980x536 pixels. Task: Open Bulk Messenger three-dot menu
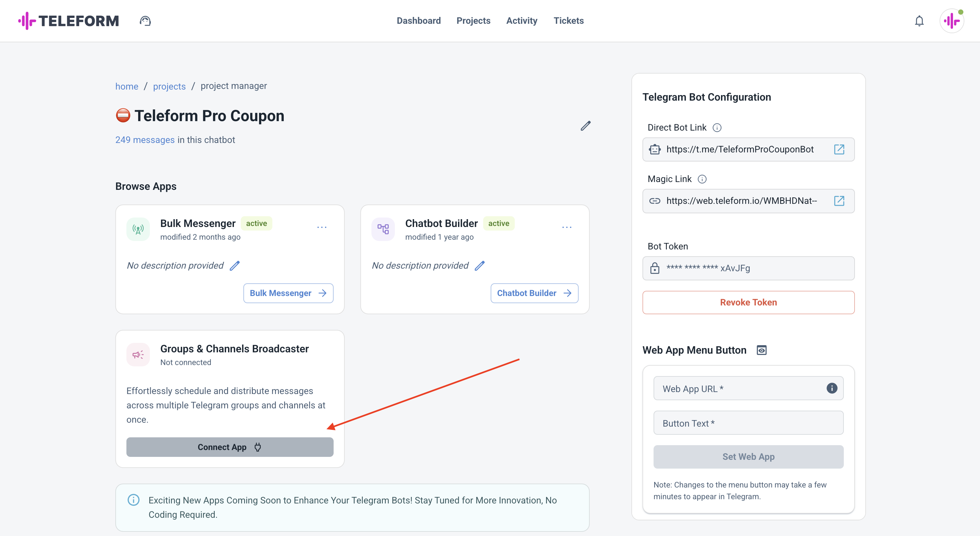coord(322,227)
